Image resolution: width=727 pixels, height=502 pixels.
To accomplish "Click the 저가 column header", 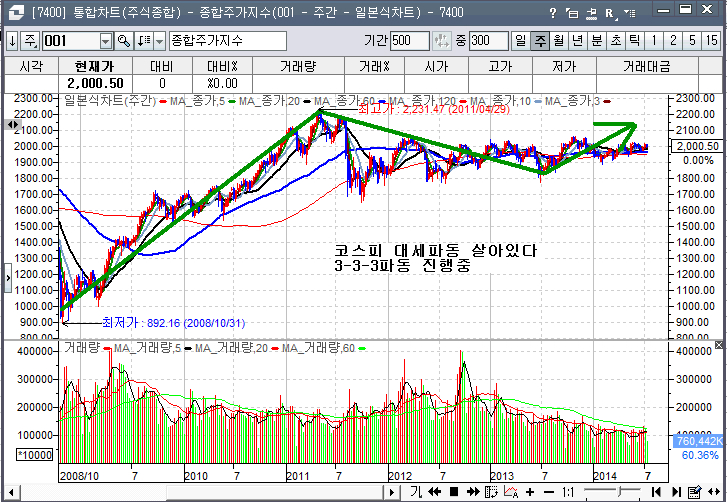I will (564, 67).
